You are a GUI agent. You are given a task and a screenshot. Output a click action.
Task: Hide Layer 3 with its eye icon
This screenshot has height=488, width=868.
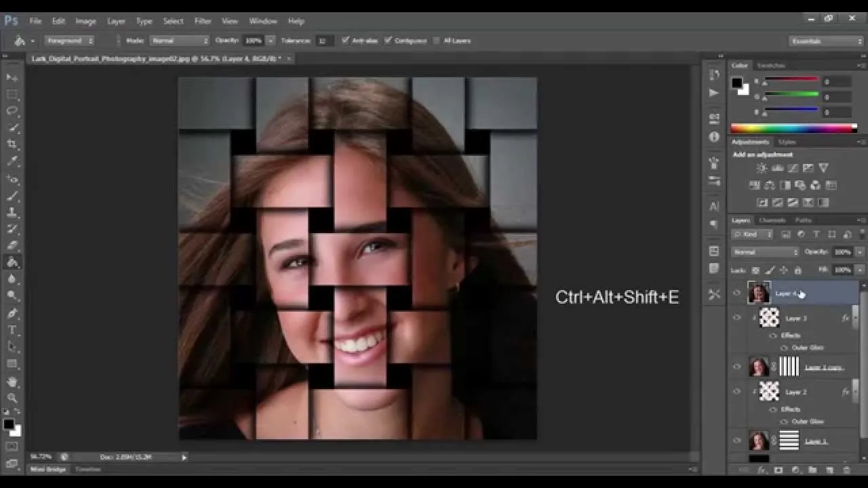(737, 318)
